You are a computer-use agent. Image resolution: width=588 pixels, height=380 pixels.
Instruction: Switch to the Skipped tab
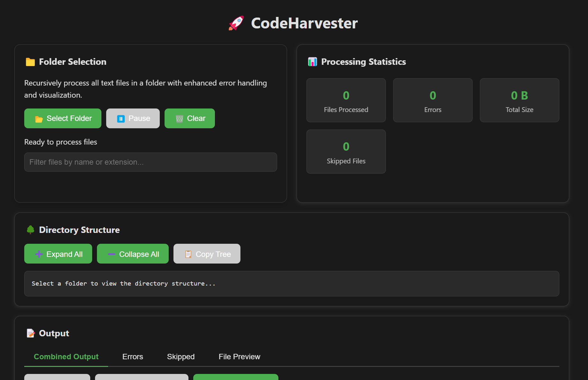(180, 357)
